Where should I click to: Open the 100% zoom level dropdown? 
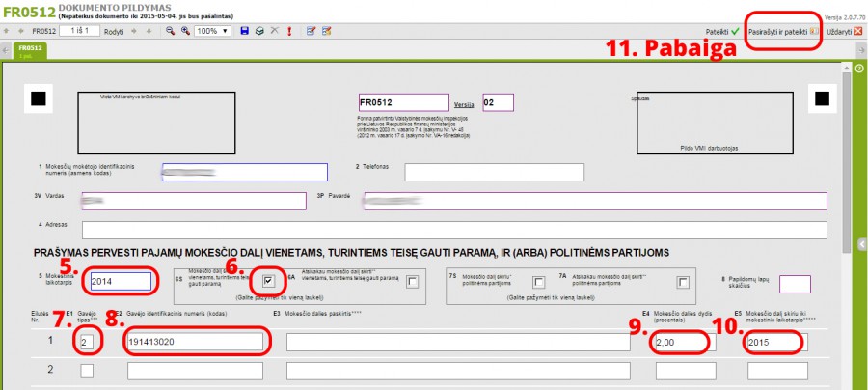point(212,31)
